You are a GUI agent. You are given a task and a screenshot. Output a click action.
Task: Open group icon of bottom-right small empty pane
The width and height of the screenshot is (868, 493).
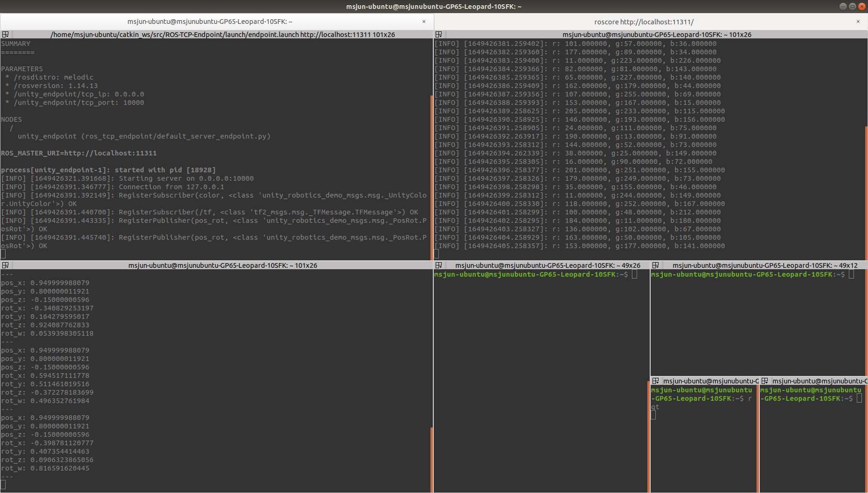coord(765,381)
